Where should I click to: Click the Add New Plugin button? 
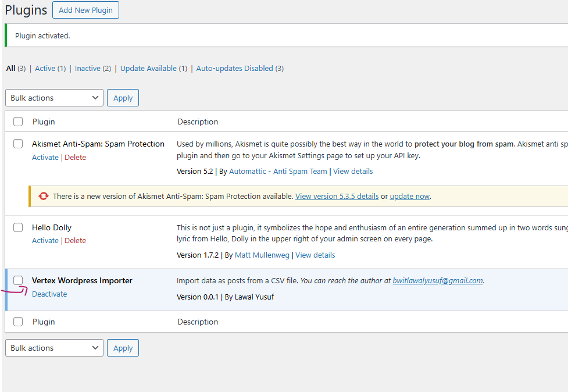[x=85, y=10]
